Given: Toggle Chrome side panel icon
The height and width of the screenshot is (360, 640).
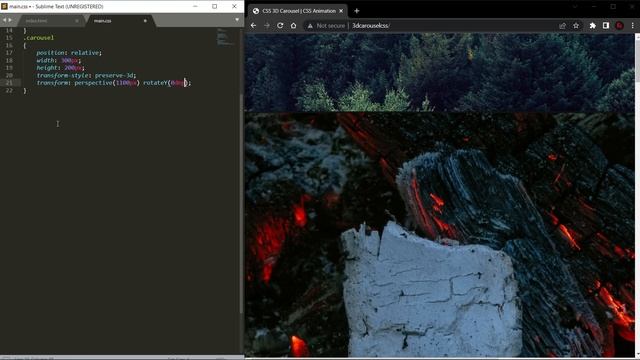Looking at the screenshot, I should coord(606,26).
